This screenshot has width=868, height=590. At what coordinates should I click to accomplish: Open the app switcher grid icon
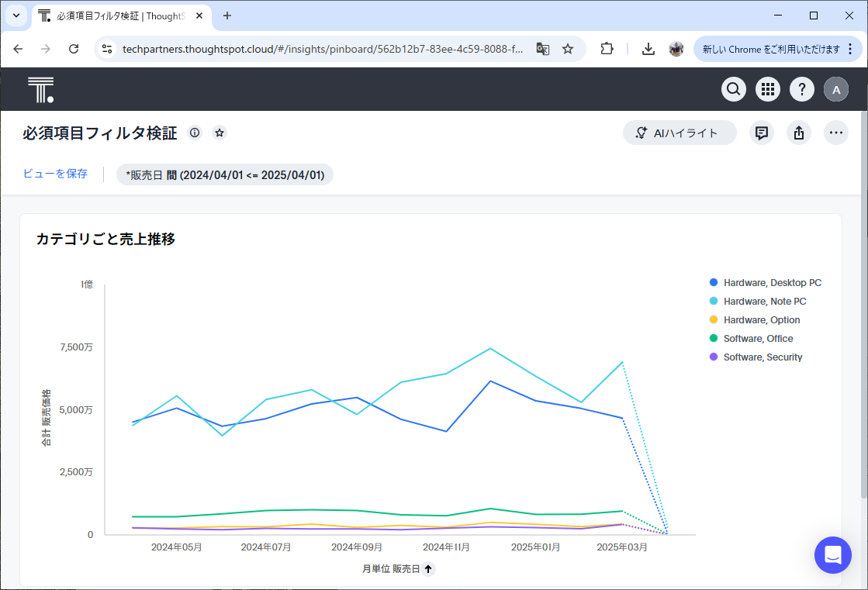768,89
